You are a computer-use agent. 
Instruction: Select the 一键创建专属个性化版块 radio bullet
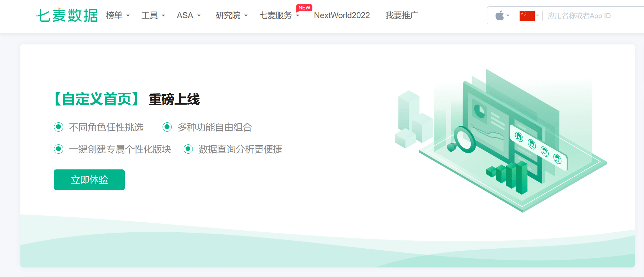pyautogui.click(x=59, y=149)
